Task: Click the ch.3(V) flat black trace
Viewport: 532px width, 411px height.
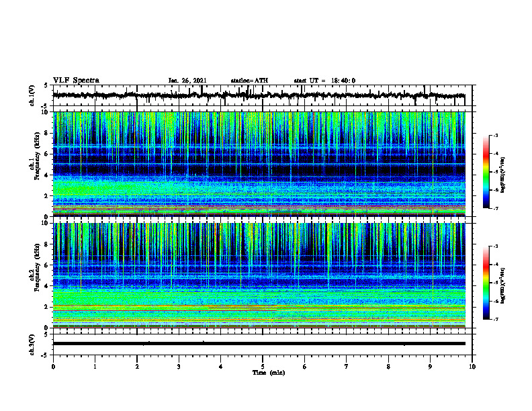Action: 259,344
